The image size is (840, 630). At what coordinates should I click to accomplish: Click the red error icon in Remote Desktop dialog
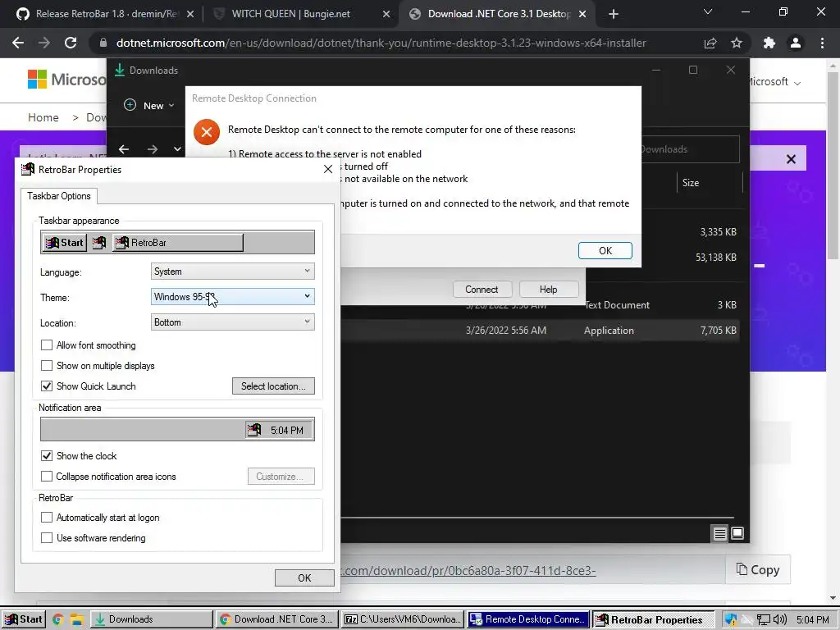[207, 132]
